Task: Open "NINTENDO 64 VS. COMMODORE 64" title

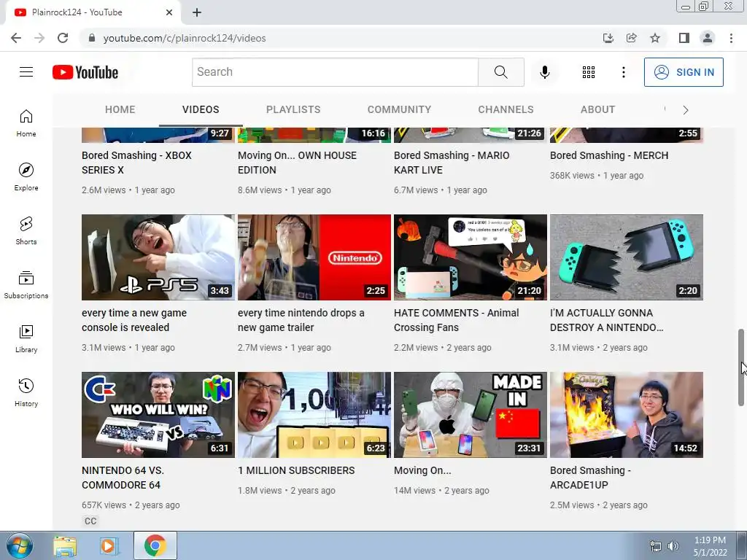Action: pyautogui.click(x=123, y=478)
